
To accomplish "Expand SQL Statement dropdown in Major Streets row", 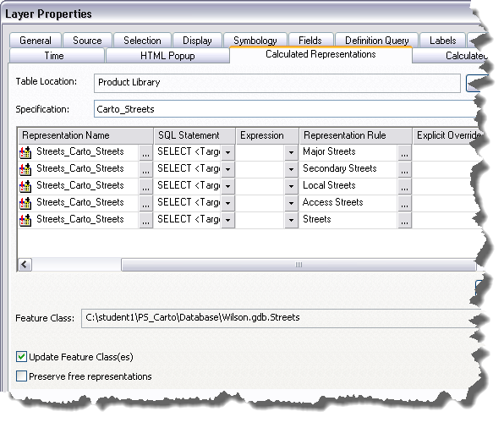I will coord(227,153).
